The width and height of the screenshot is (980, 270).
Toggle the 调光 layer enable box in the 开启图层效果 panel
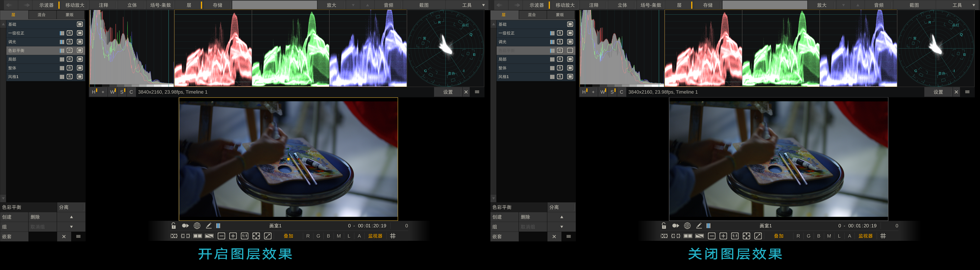pyautogui.click(x=80, y=42)
